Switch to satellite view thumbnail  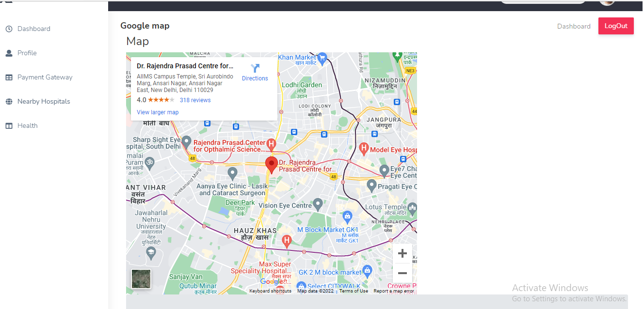pos(141,279)
